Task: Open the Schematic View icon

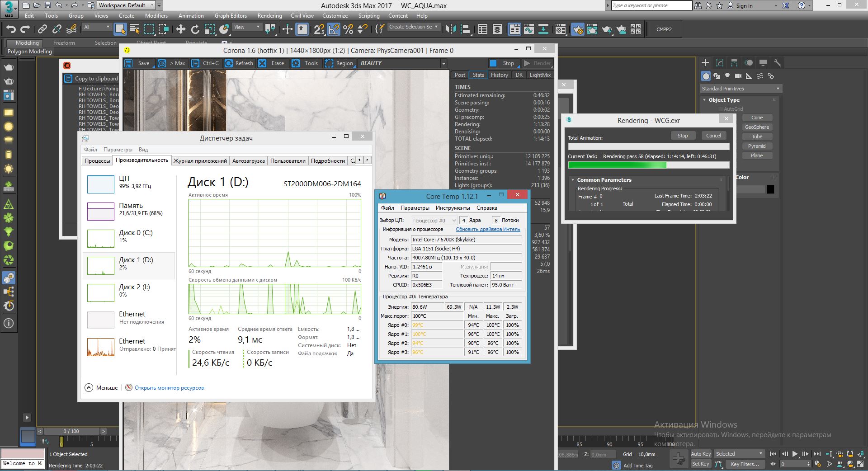Action: [543, 29]
